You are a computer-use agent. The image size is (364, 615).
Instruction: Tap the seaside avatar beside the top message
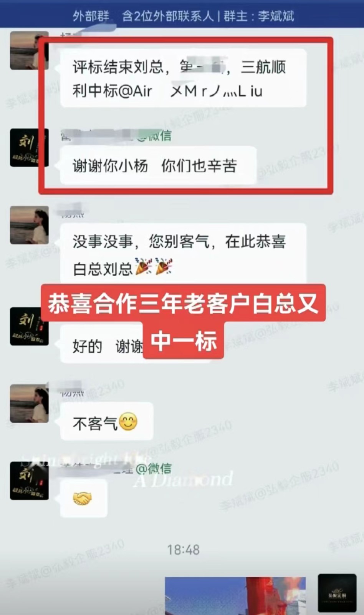tap(29, 50)
